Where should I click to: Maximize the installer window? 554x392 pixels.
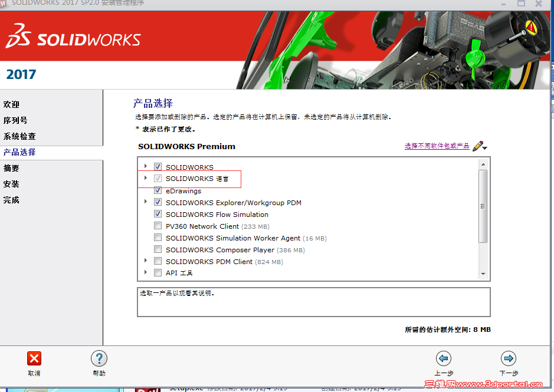(521, 4)
